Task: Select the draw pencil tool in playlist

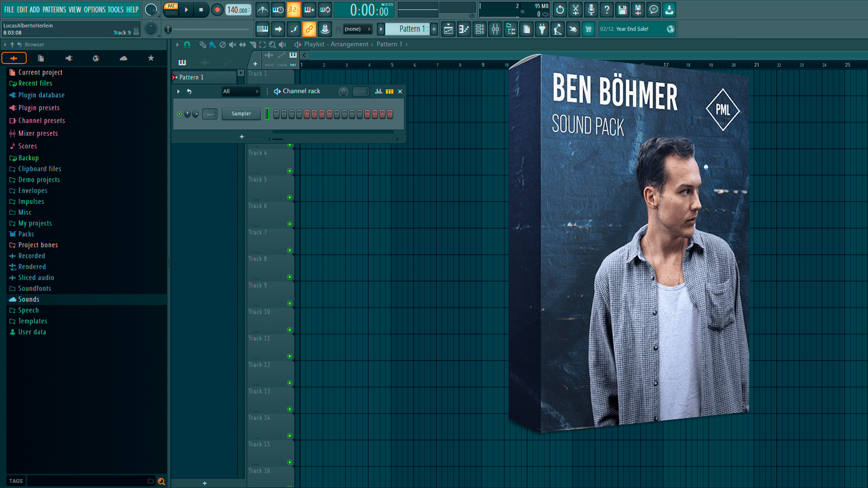Action: tap(203, 44)
